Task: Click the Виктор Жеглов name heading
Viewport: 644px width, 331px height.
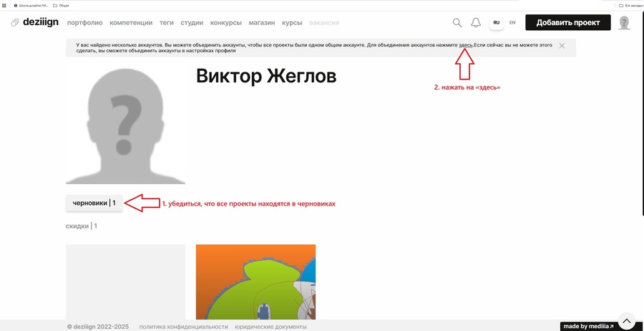Action: [266, 76]
